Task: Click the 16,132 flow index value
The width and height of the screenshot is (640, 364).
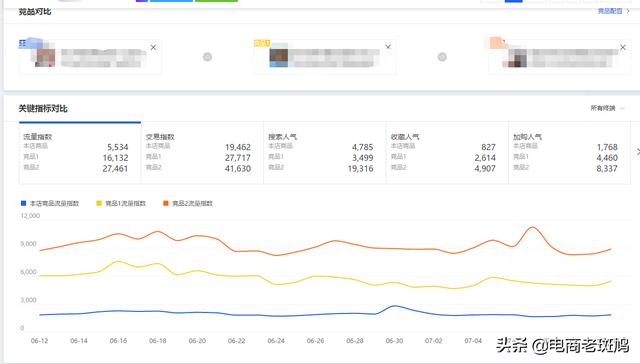Action: 115,158
